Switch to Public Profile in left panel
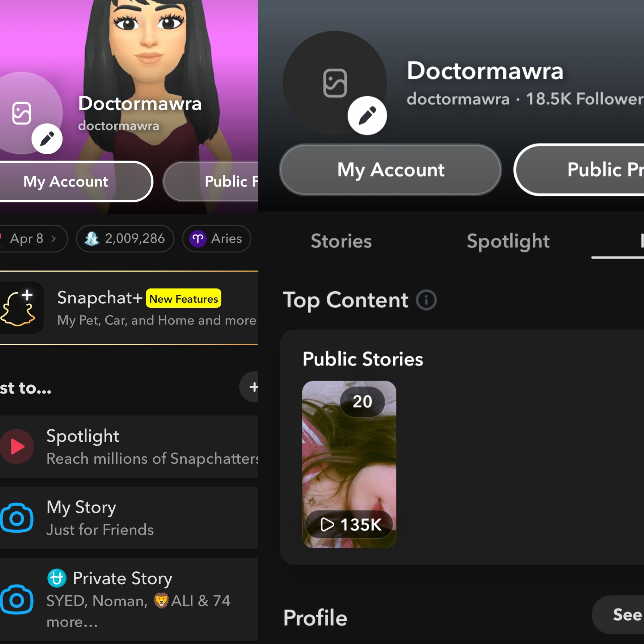This screenshot has height=644, width=644. coord(211,182)
